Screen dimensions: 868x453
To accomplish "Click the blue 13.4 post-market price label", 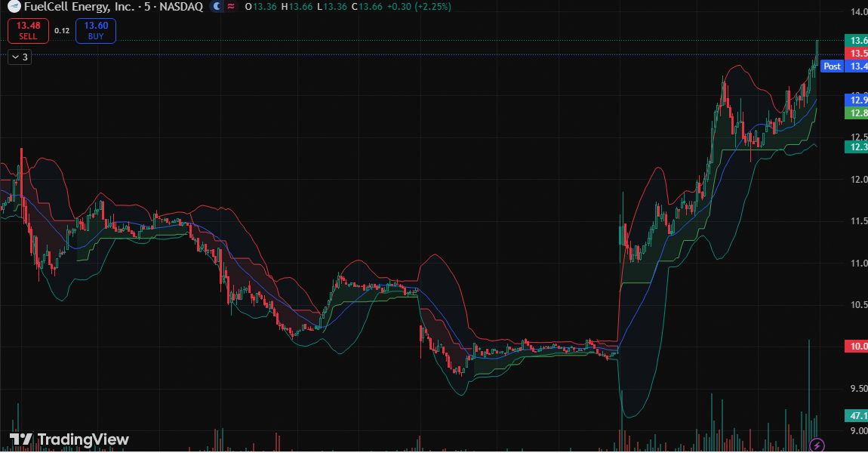I will point(857,66).
